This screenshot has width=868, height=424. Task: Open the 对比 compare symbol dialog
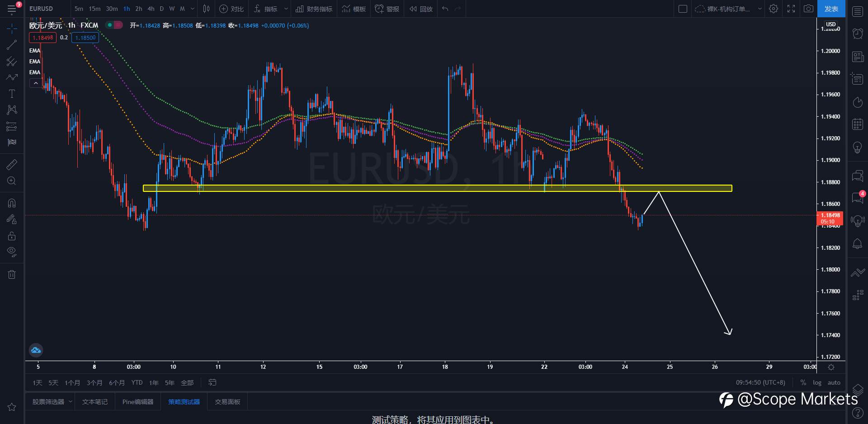coord(231,9)
